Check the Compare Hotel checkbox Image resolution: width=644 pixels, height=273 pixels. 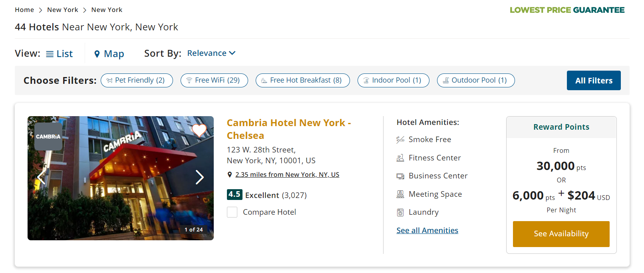[x=232, y=212]
